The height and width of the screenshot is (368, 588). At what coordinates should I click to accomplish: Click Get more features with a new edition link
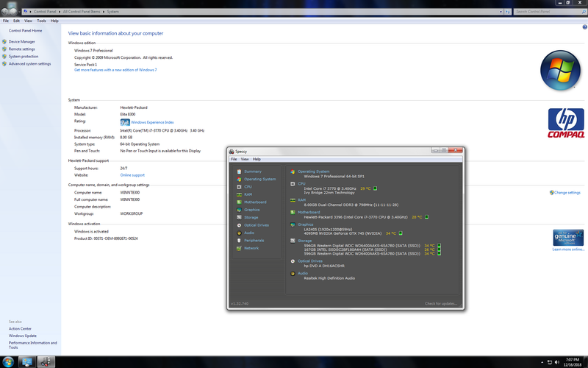(115, 70)
